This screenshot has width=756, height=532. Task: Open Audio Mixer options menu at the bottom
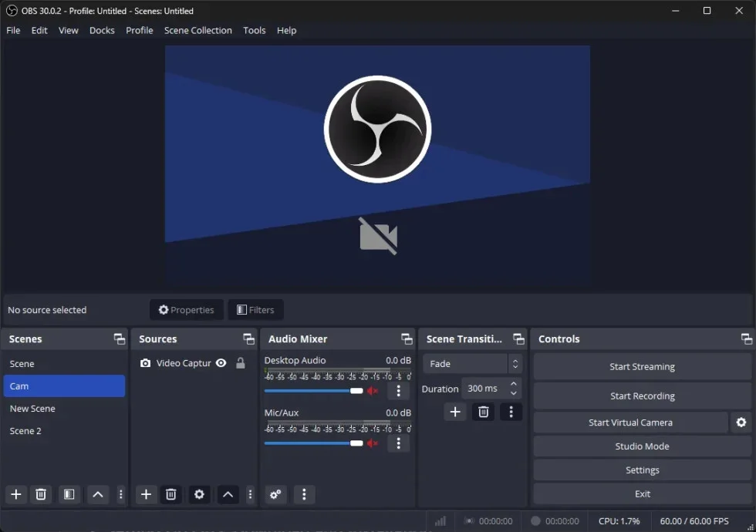click(x=304, y=494)
